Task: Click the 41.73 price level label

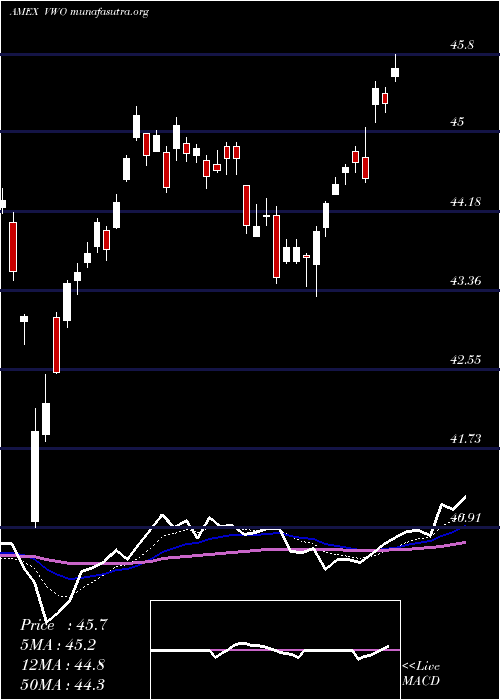Action: click(x=466, y=439)
